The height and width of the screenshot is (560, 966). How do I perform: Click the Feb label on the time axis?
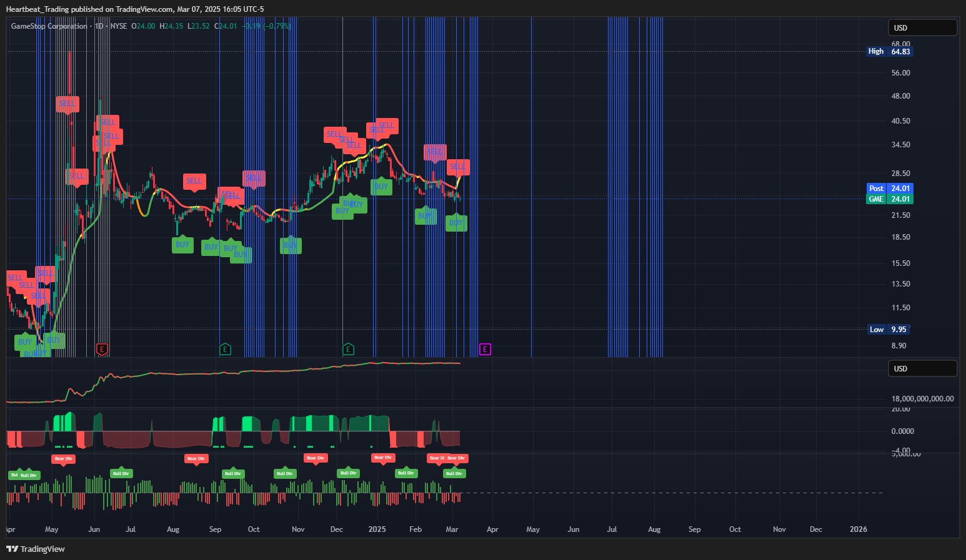[x=416, y=529]
